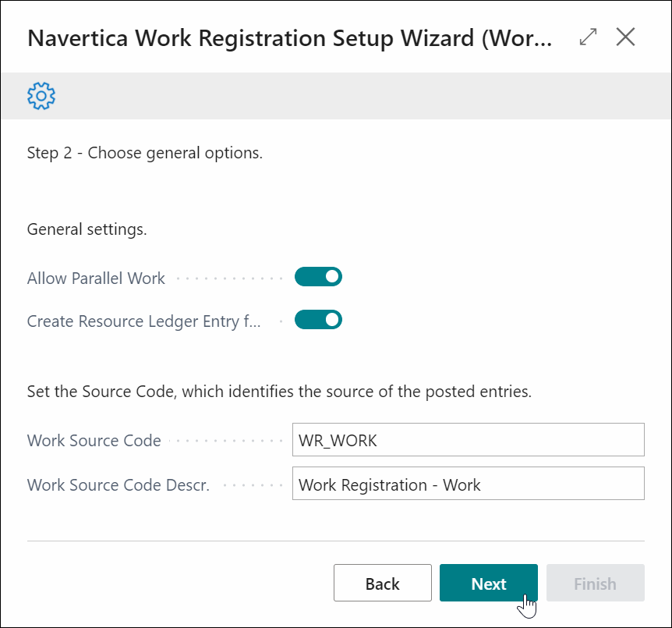Viewport: 672px width, 628px height.
Task: Click the Allow Parallel Work label
Action: point(96,279)
